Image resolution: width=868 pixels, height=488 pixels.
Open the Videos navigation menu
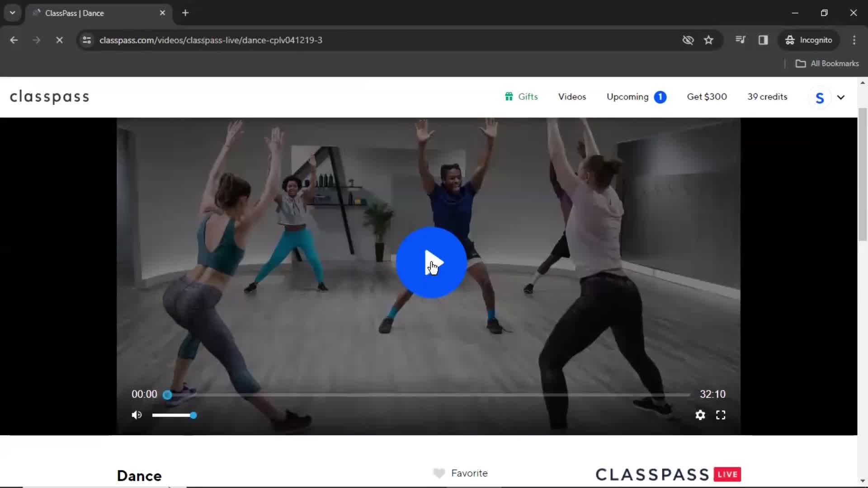pyautogui.click(x=572, y=97)
